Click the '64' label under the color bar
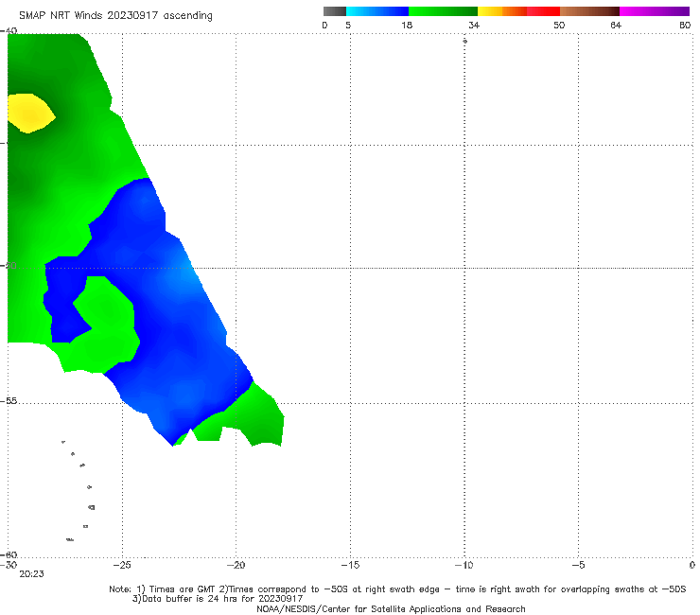 [616, 26]
